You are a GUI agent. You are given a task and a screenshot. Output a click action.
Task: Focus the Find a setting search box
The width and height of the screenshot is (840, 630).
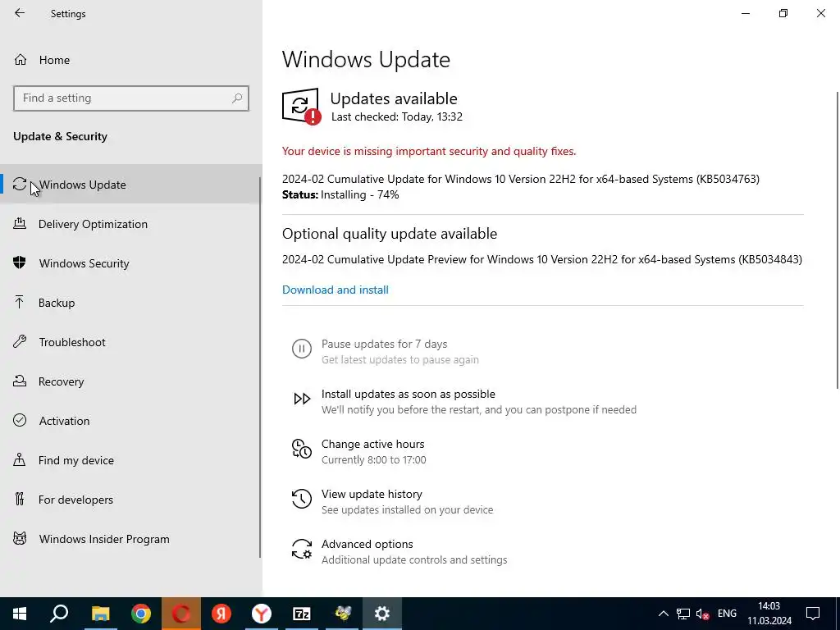tap(131, 98)
